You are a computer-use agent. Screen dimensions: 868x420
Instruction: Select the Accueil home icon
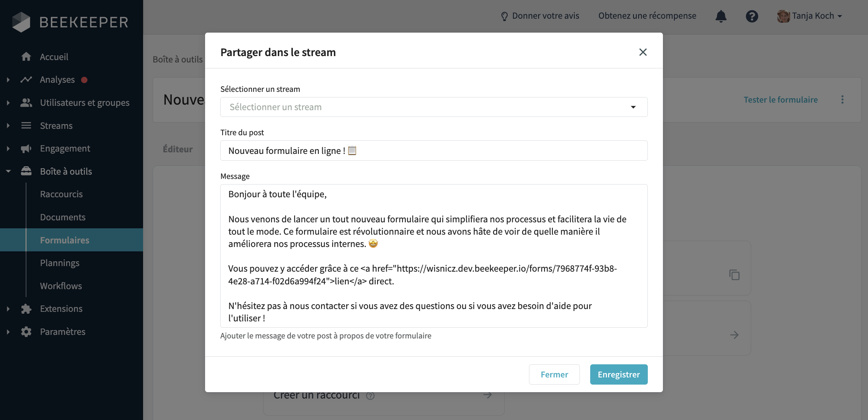click(26, 56)
